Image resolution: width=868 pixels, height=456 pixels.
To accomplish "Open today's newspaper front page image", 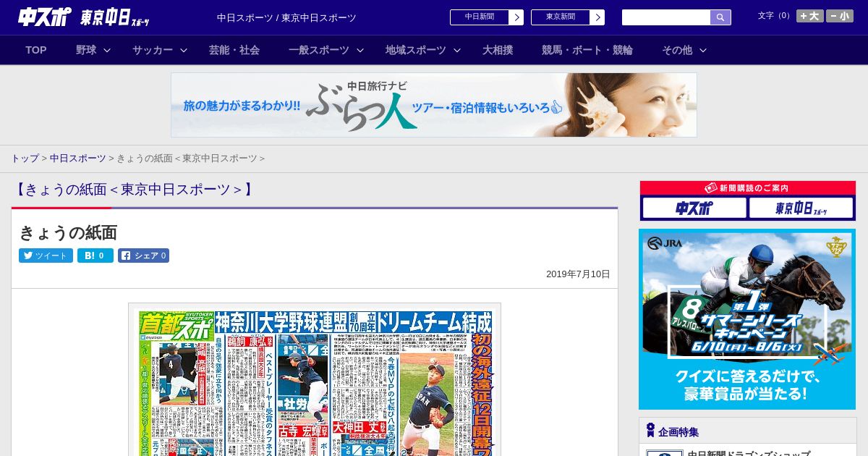I will tap(315, 380).
